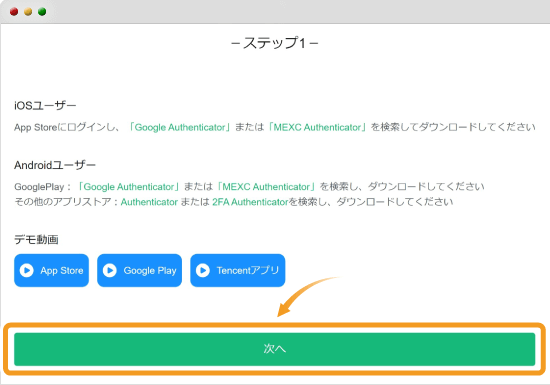Click the play icon on Tencentアプリ button

[x=203, y=270]
